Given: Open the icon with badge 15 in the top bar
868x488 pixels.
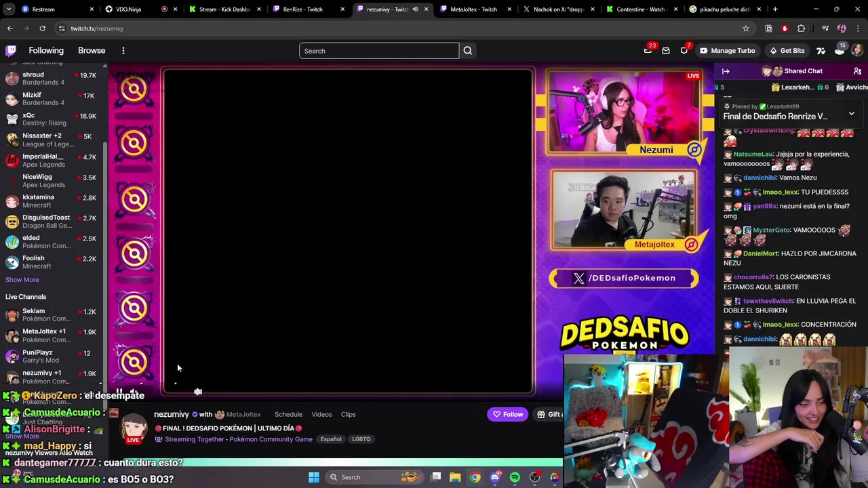Looking at the screenshot, I should click(840, 50).
